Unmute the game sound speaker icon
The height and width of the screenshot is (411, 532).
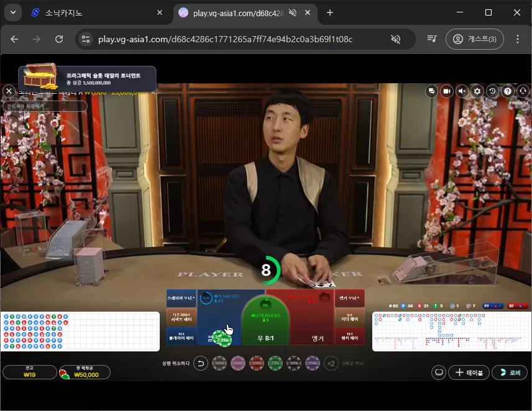click(462, 91)
